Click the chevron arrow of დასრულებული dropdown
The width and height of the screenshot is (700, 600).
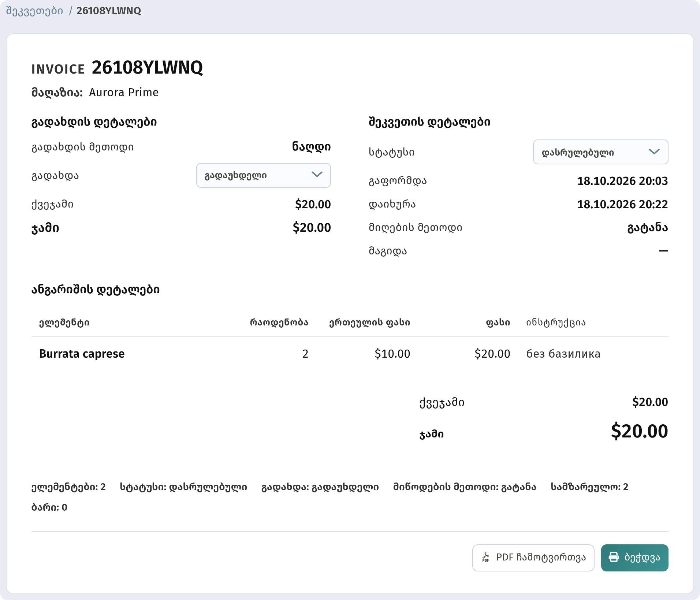click(x=654, y=152)
